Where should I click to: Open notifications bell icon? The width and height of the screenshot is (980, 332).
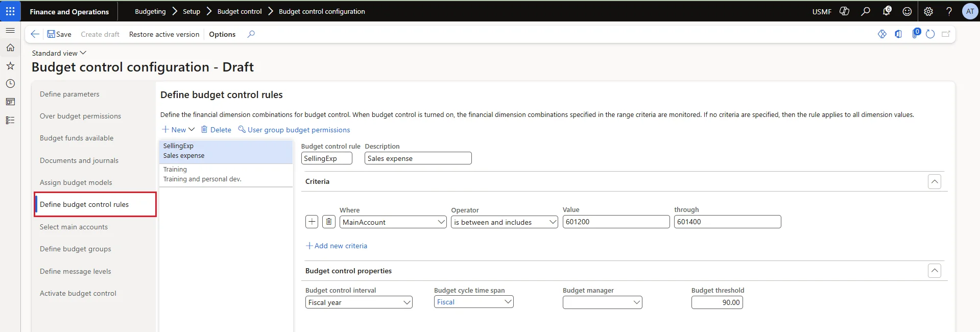pyautogui.click(x=887, y=11)
